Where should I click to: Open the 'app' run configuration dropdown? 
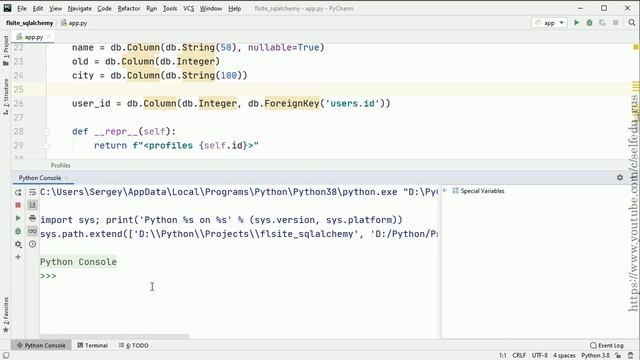pyautogui.click(x=549, y=23)
